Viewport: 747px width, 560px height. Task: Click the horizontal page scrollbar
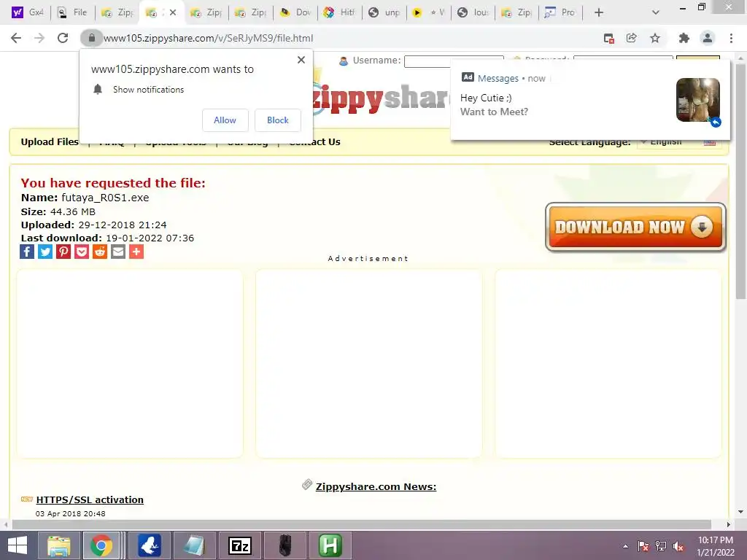(361, 524)
